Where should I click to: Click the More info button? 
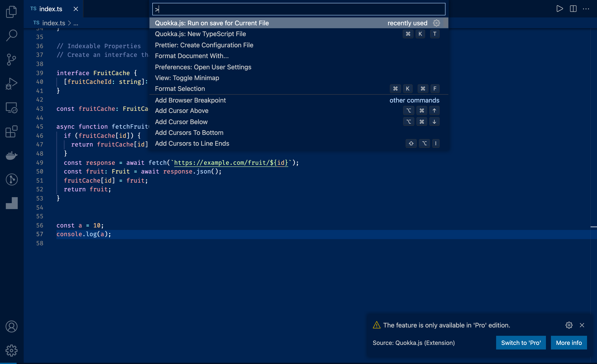pos(569,343)
